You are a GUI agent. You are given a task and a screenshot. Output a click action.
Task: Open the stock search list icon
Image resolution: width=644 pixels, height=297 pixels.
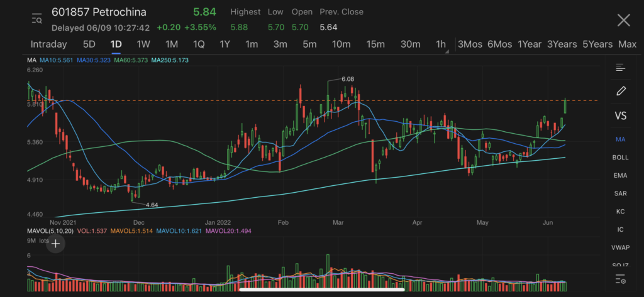point(37,19)
